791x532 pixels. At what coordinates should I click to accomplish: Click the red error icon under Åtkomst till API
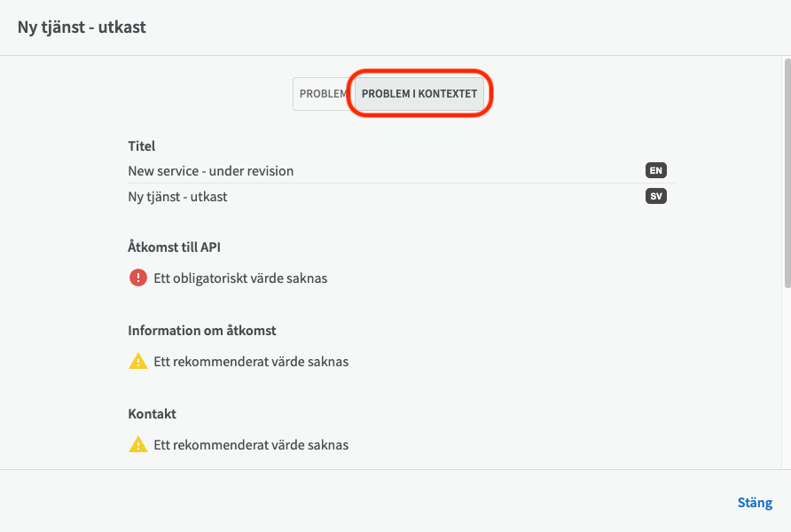[x=137, y=278]
